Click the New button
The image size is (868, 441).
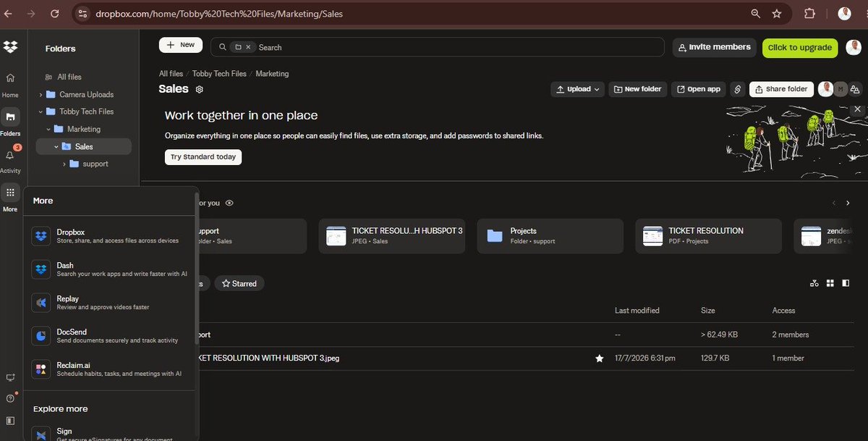(181, 45)
